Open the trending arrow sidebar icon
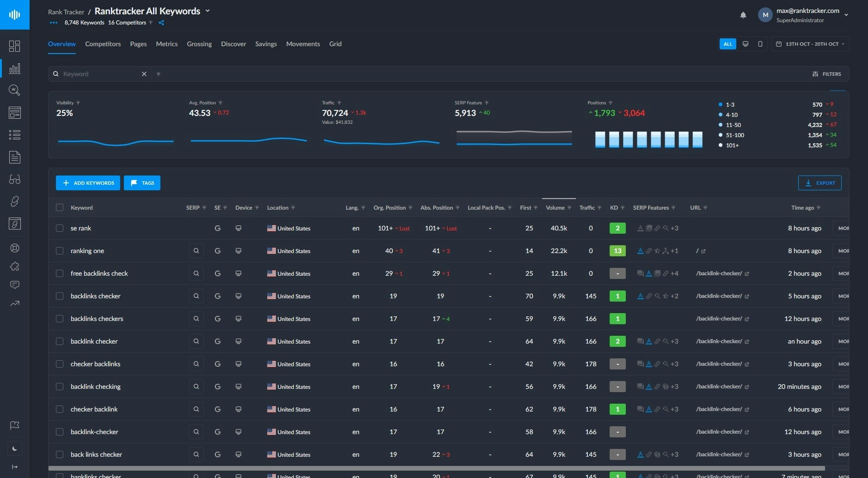 click(x=15, y=303)
